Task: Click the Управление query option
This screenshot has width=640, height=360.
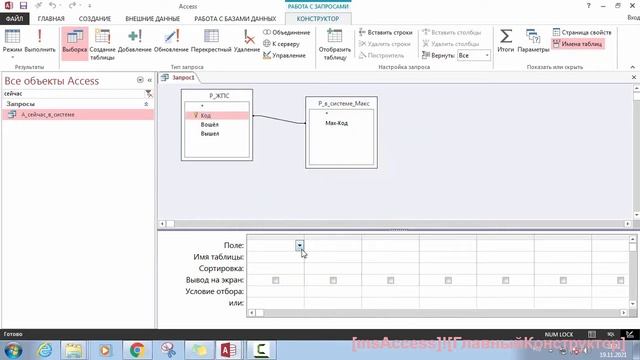Action: (x=284, y=55)
